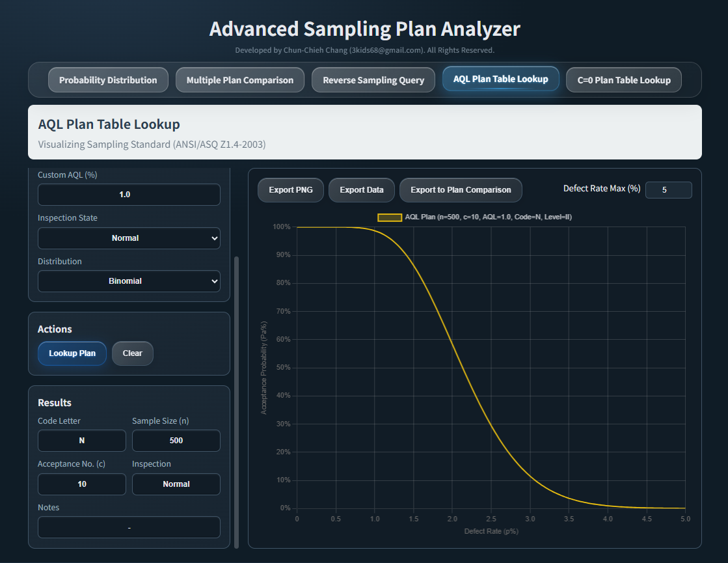
Task: Click Export to Plan Comparison
Action: point(461,190)
